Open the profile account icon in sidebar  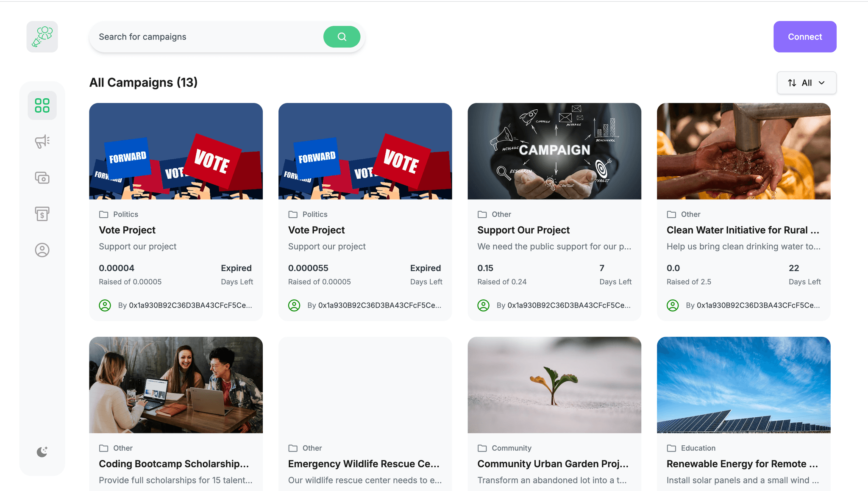[42, 250]
